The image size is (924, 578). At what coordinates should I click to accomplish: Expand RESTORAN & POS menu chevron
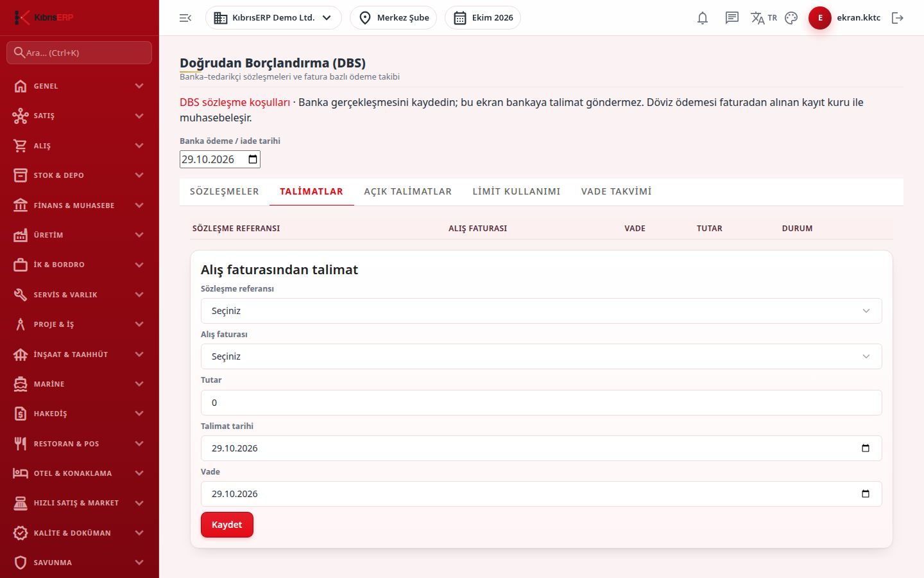point(139,444)
